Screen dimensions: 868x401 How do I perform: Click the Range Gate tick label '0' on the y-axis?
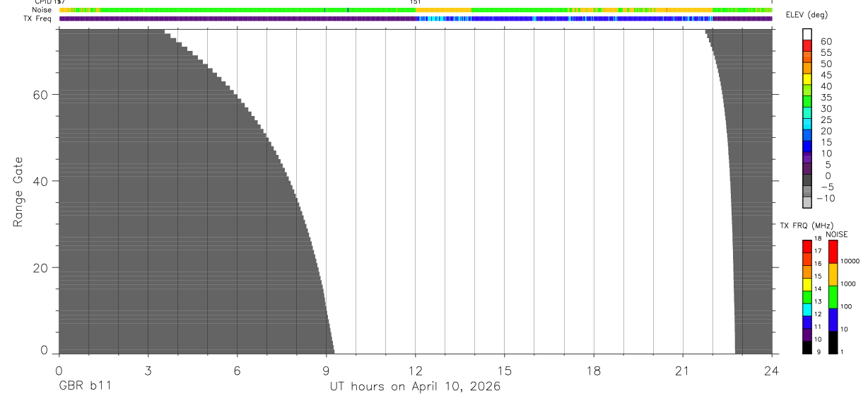point(44,350)
